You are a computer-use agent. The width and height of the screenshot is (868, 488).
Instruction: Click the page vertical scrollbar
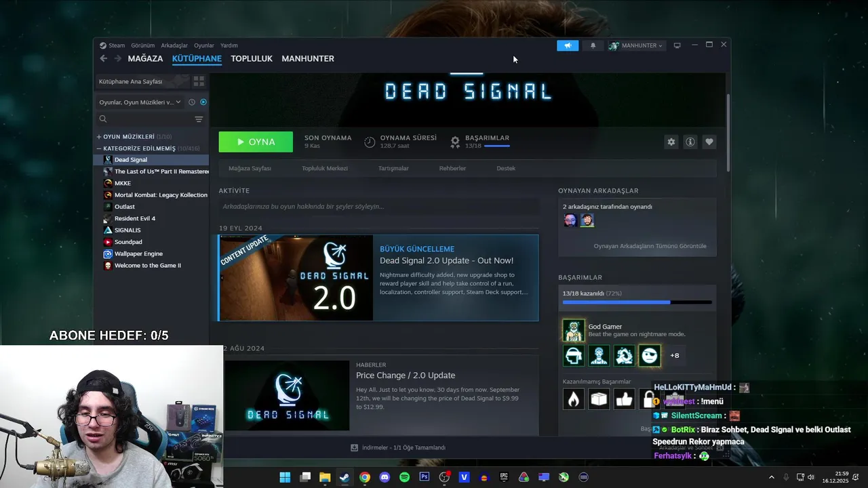click(x=728, y=133)
